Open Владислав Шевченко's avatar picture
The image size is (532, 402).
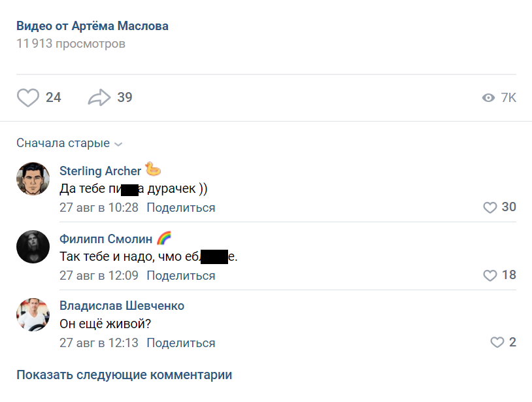[x=33, y=314]
